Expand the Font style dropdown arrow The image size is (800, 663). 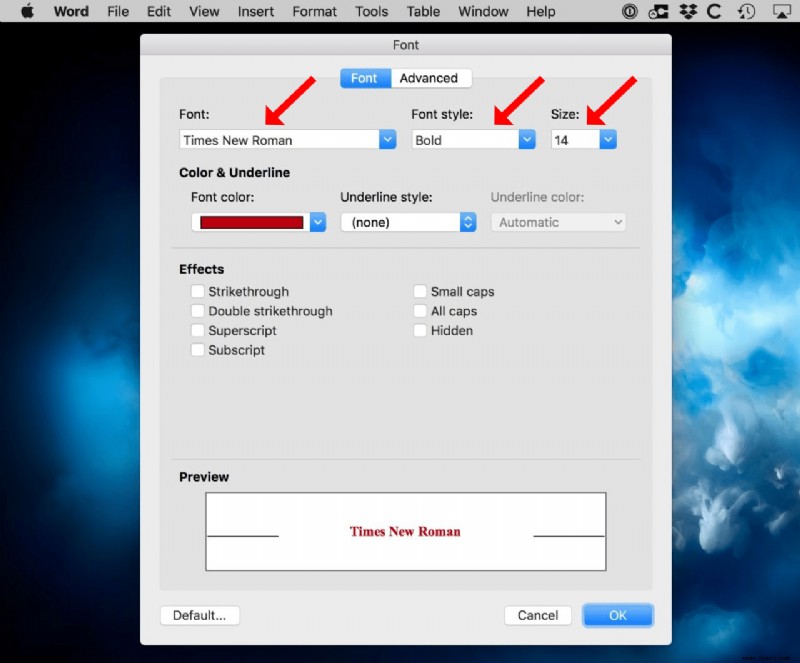(x=527, y=139)
